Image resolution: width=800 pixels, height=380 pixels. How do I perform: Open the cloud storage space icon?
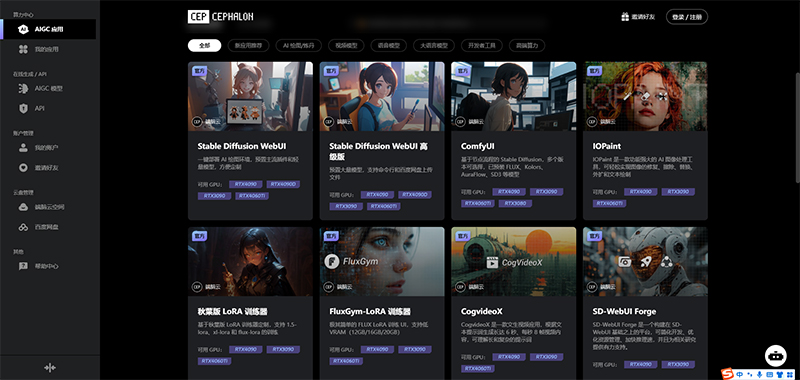click(23, 207)
